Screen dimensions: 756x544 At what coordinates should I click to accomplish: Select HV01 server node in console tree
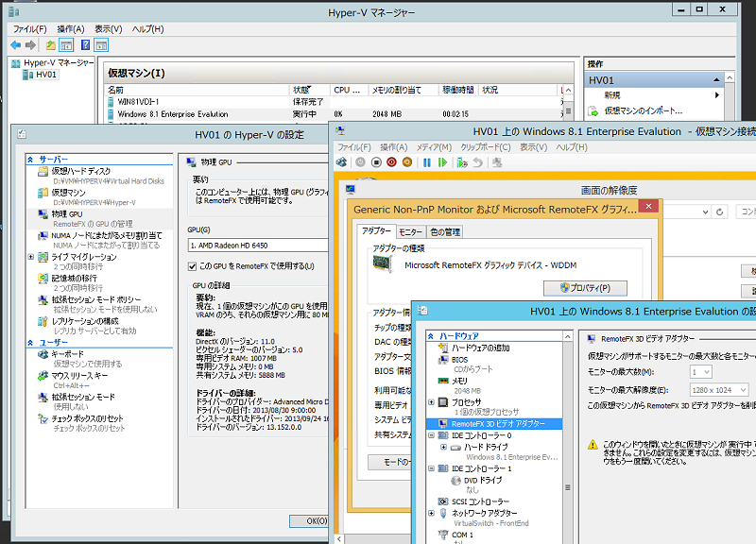point(45,75)
